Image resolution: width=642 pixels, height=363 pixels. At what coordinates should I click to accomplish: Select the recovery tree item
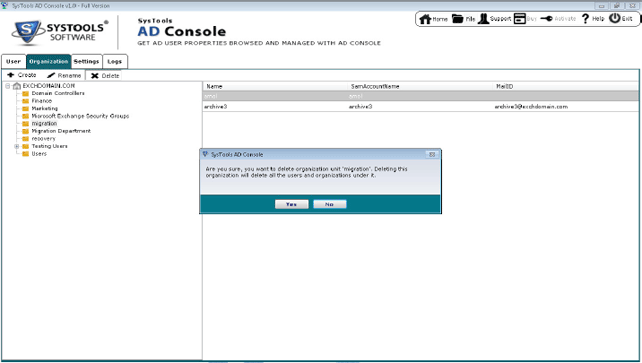click(x=43, y=139)
